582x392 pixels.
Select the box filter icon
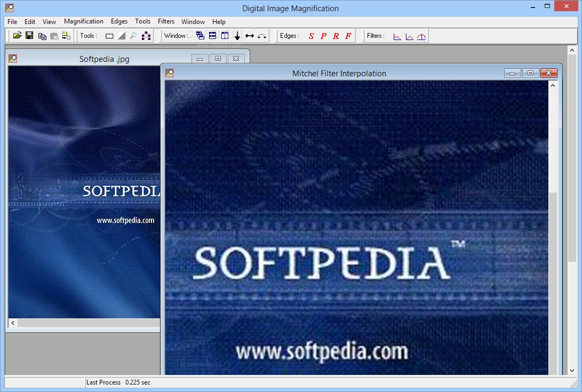point(397,35)
